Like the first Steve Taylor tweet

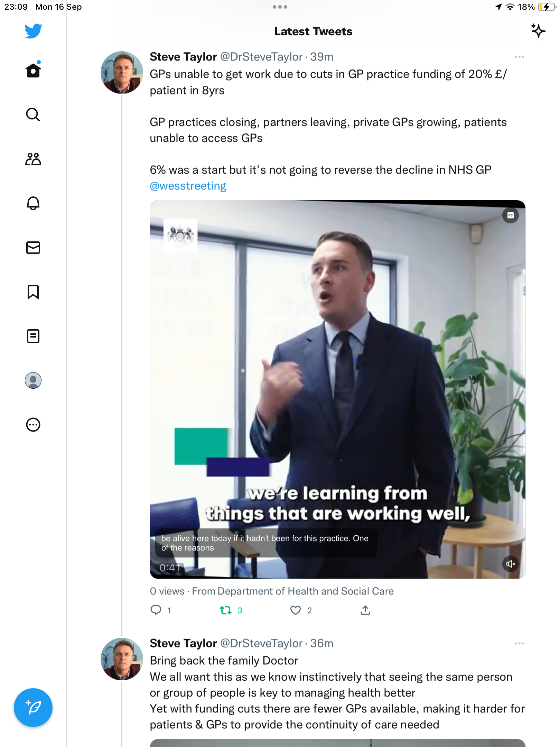[296, 610]
